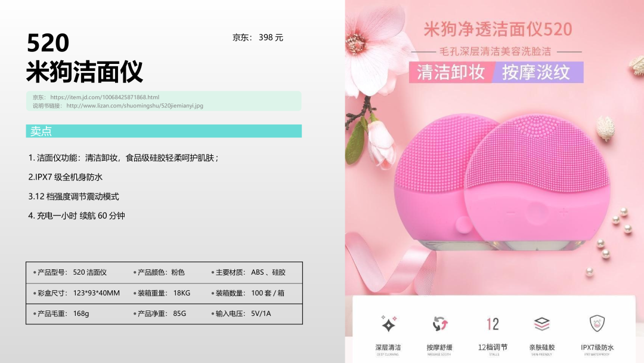This screenshot has height=363, width=644.
Task: Click the 装箱数量 100套/箱 table cell
Action: (247, 293)
